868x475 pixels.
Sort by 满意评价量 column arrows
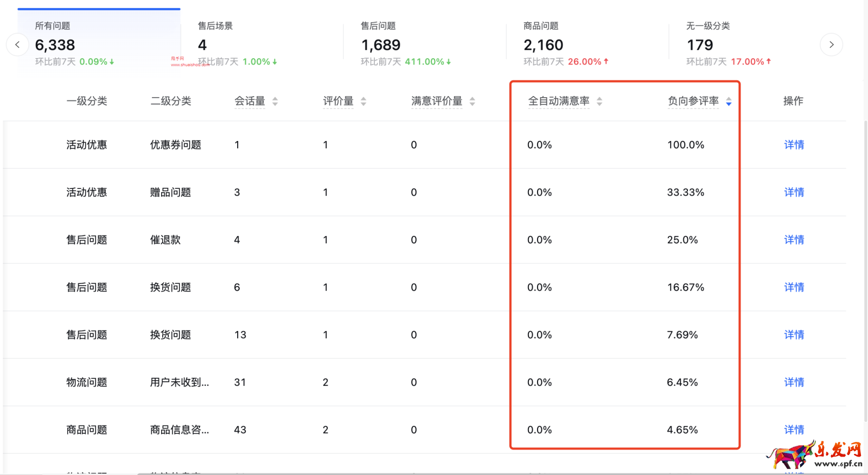[473, 102]
